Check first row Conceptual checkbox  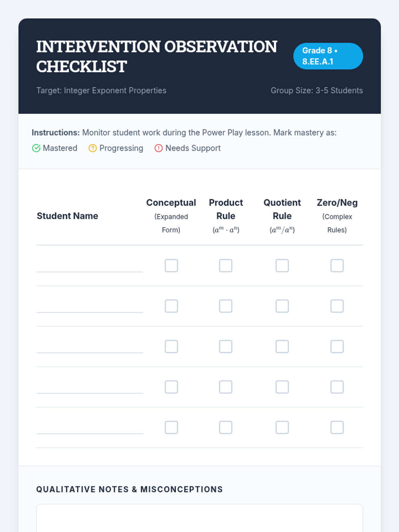pyautogui.click(x=171, y=266)
